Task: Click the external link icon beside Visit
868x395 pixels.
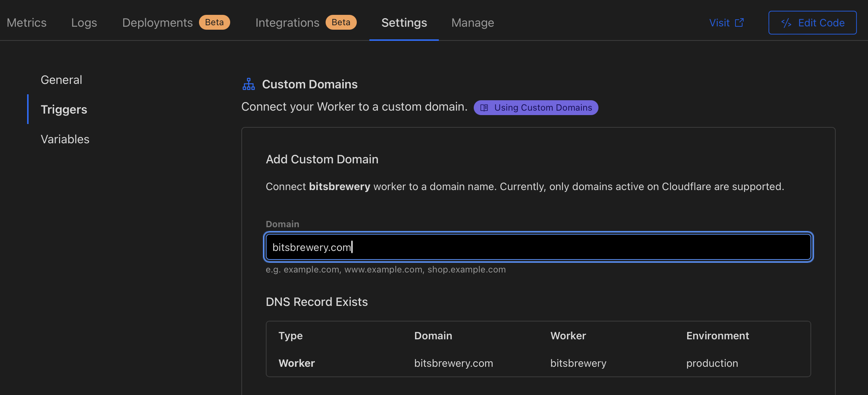Action: click(x=739, y=23)
